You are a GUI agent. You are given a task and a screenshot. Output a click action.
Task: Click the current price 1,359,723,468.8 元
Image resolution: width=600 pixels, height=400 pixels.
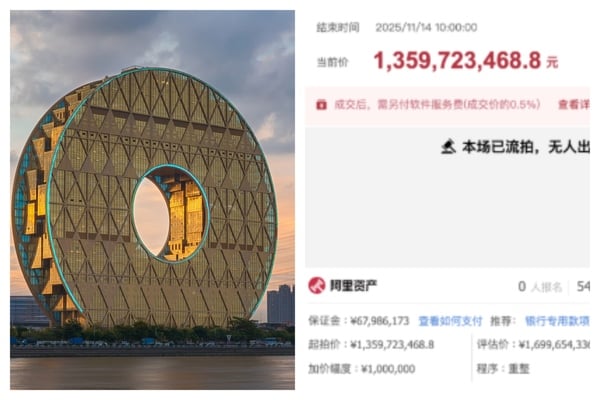tap(466, 61)
